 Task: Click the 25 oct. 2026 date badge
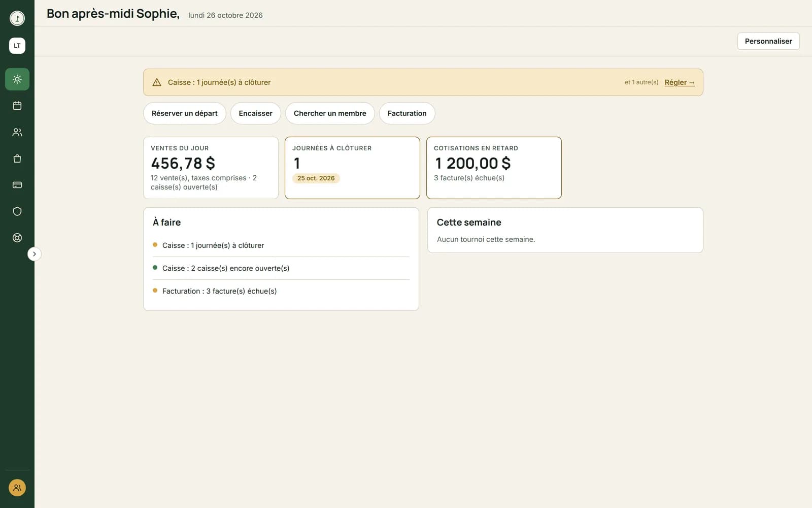(x=316, y=178)
